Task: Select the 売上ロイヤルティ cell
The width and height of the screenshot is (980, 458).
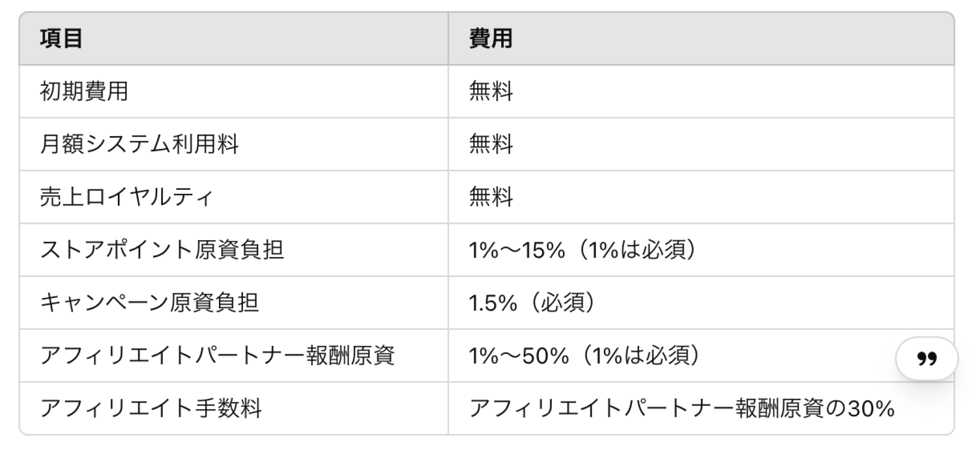Action: point(126,197)
